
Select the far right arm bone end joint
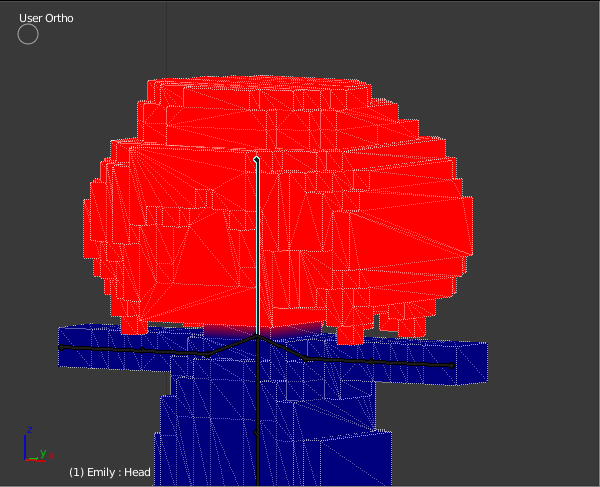(452, 365)
